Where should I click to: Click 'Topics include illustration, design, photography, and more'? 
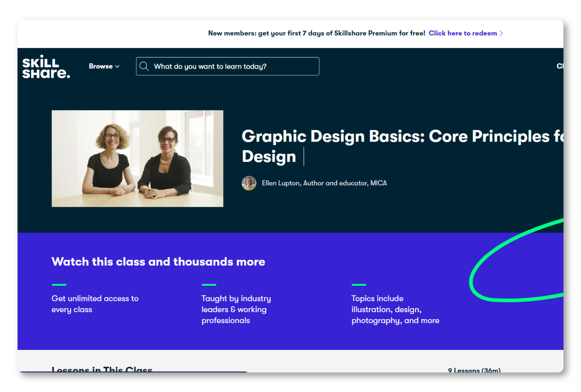click(x=395, y=309)
